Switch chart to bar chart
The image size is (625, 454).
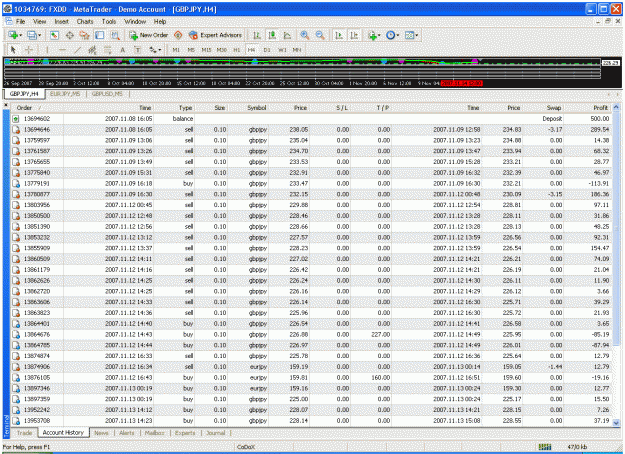coord(257,35)
